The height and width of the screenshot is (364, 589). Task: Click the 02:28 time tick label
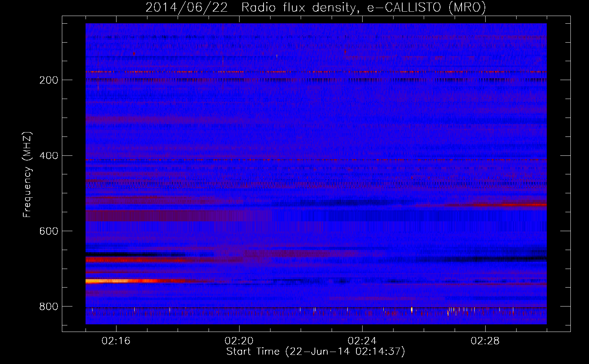(485, 341)
